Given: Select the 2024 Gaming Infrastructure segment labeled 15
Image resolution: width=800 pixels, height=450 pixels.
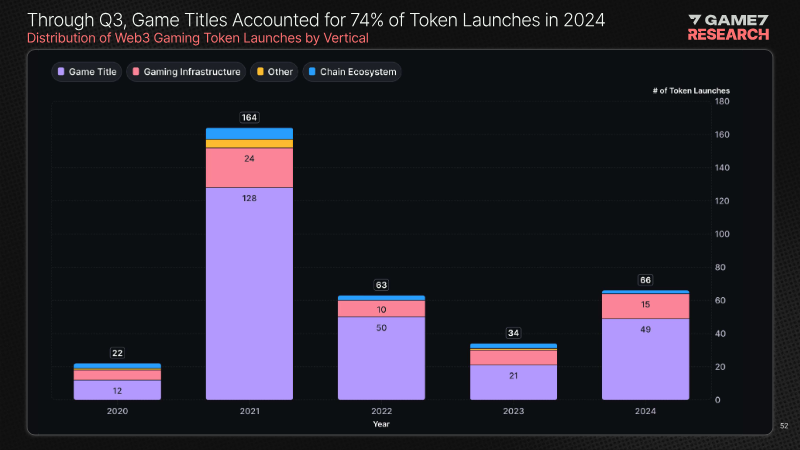Looking at the screenshot, I should tap(645, 306).
